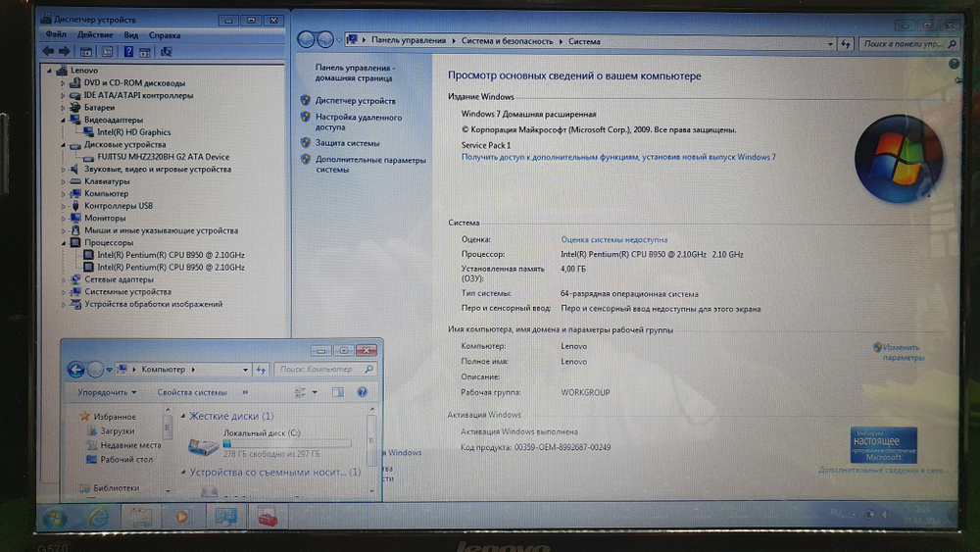
Task: Click refresh icon next to System address bar
Action: click(x=845, y=44)
